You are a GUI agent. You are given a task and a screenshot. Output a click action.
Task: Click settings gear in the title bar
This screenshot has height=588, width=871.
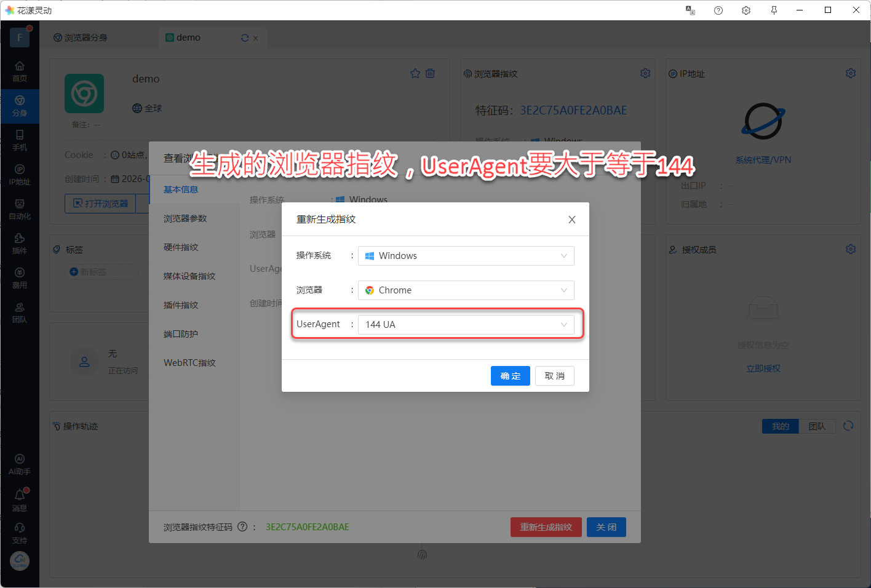746,10
